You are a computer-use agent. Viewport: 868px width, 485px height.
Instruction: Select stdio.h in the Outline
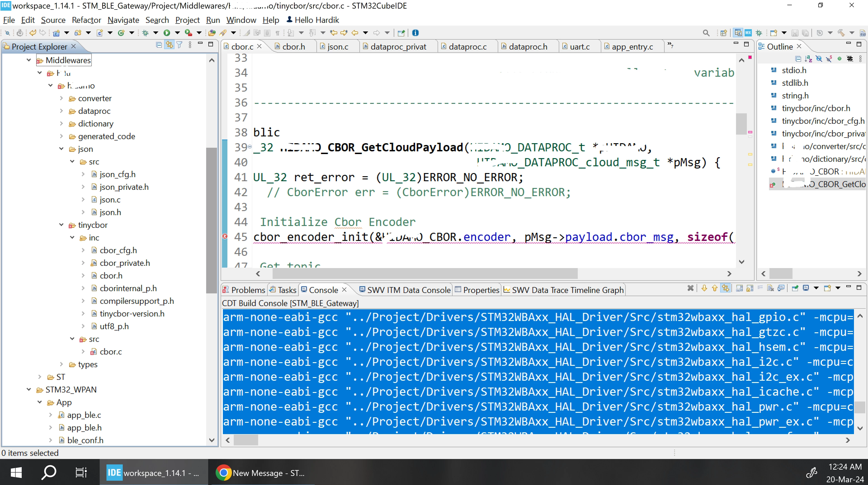click(x=794, y=70)
